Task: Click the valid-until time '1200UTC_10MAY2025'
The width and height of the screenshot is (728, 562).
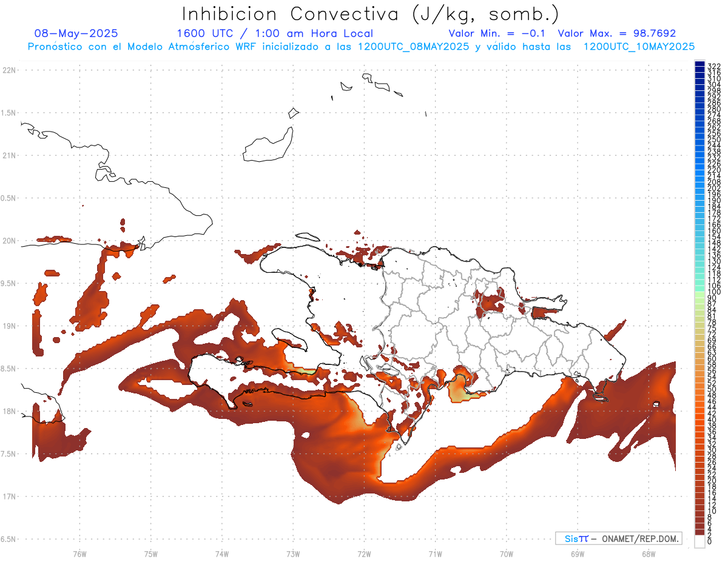Action: pos(639,47)
